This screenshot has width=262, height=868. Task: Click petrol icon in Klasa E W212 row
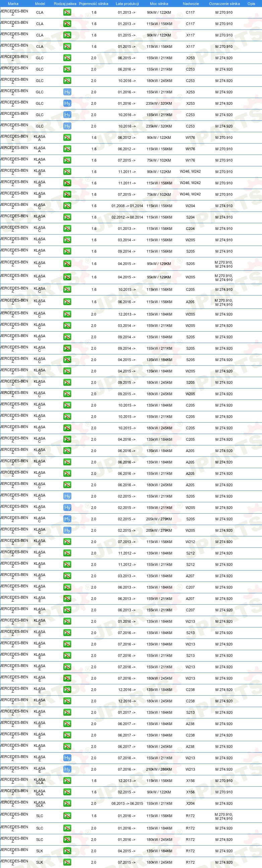pos(67,542)
